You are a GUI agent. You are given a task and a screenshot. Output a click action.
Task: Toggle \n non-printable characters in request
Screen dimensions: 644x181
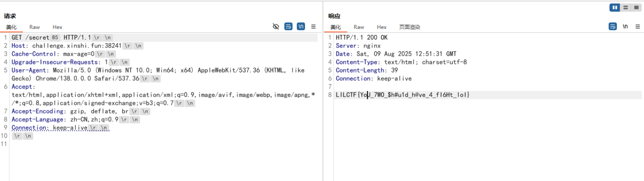(x=301, y=27)
